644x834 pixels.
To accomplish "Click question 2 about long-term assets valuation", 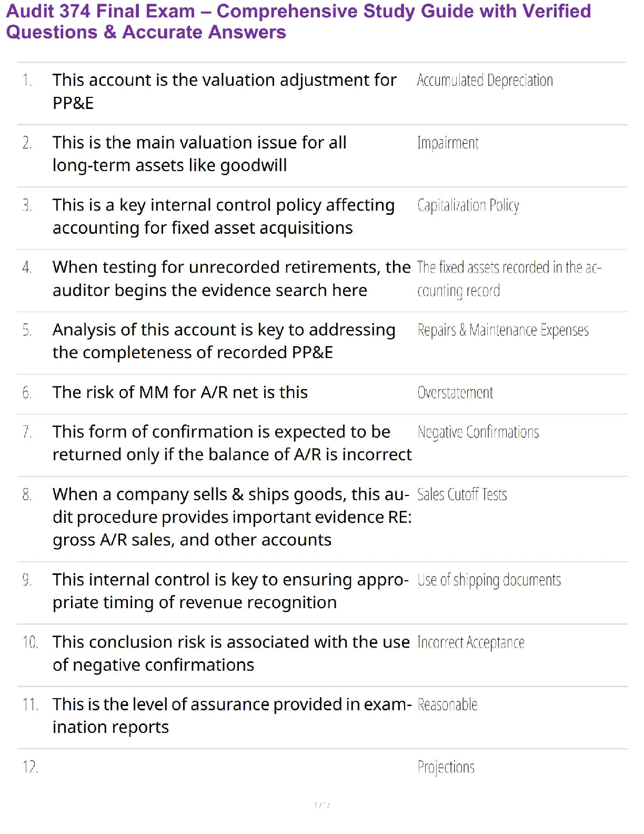I will [199, 154].
